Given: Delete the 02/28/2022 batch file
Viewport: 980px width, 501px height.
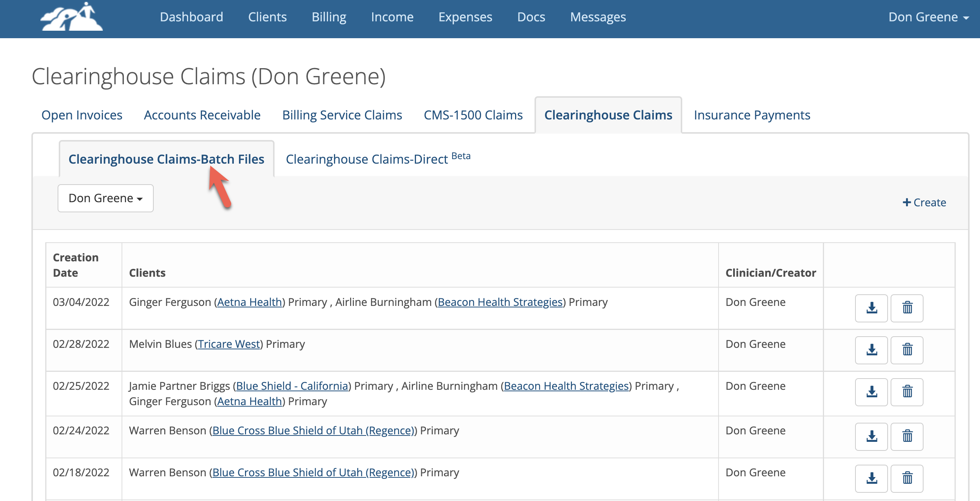Looking at the screenshot, I should (x=907, y=350).
